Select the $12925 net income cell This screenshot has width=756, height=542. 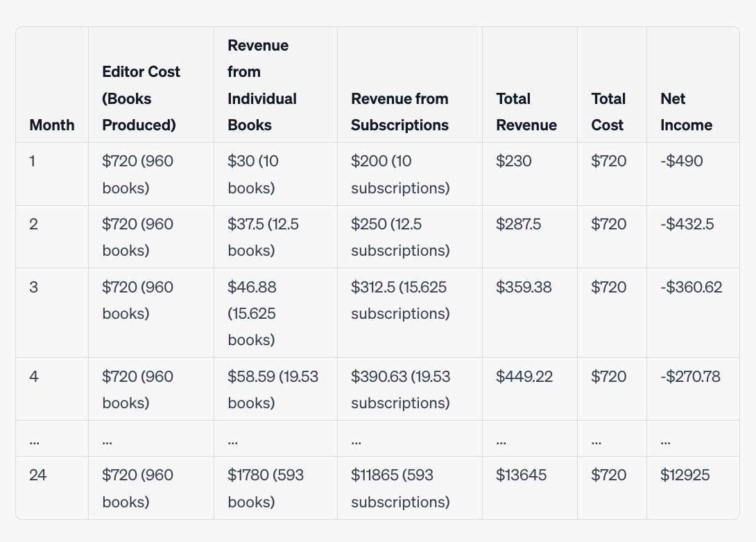point(685,475)
